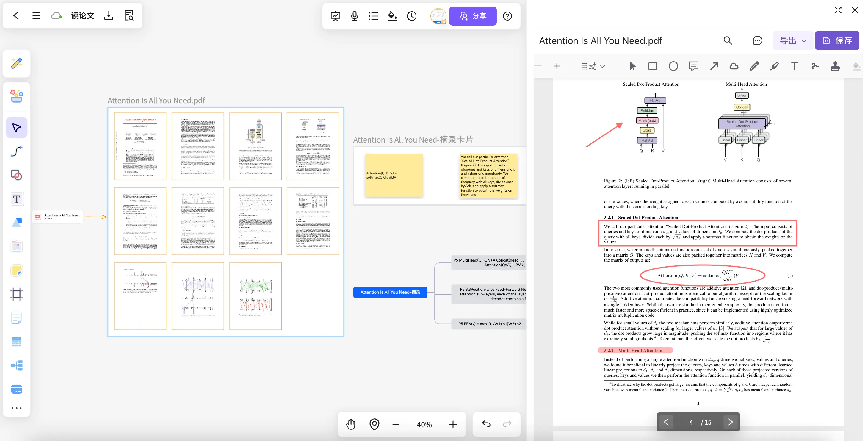Start voice recording with the microphone icon
The width and height of the screenshot is (868, 441).
click(x=354, y=16)
